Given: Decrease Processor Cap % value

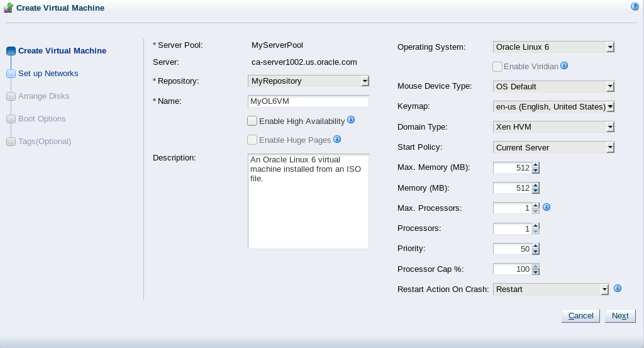Looking at the screenshot, I should (536, 272).
